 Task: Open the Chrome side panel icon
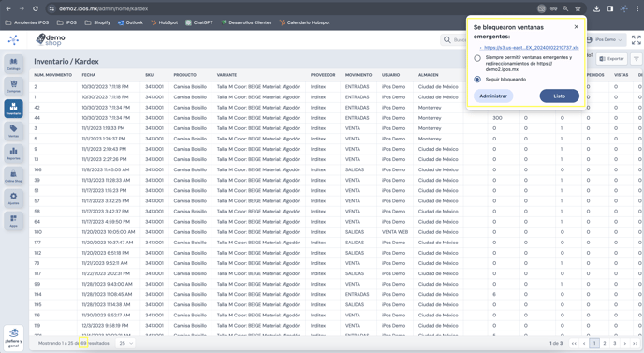click(610, 8)
